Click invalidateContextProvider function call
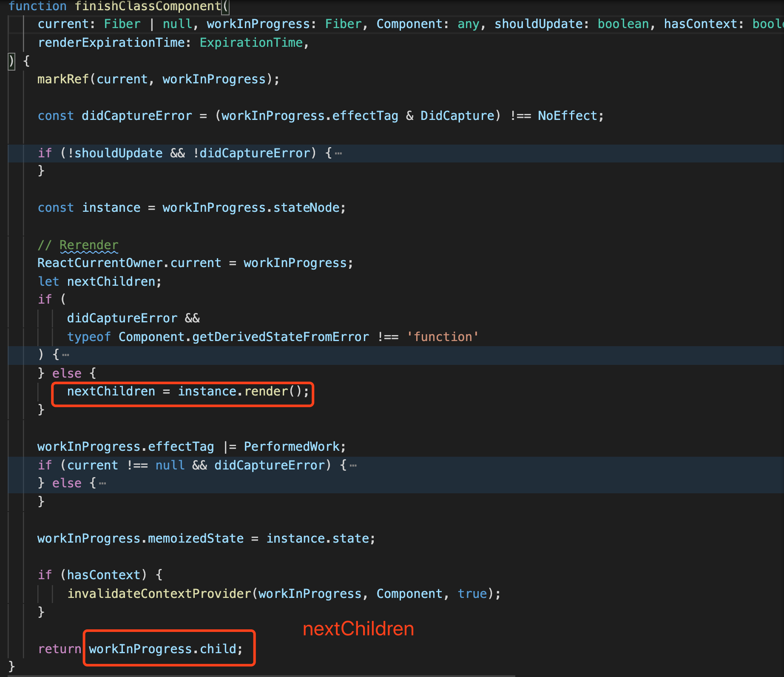Image resolution: width=784 pixels, height=677 pixels. pyautogui.click(x=159, y=594)
